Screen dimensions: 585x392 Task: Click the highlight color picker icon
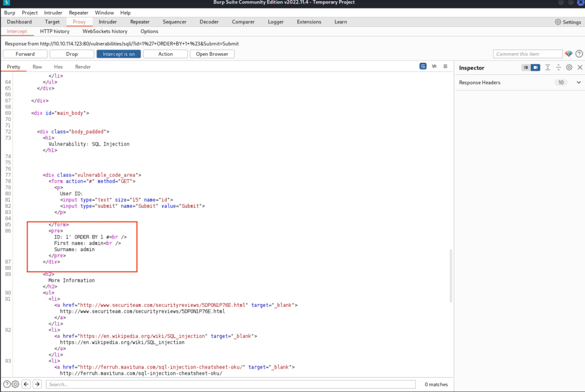(568, 54)
